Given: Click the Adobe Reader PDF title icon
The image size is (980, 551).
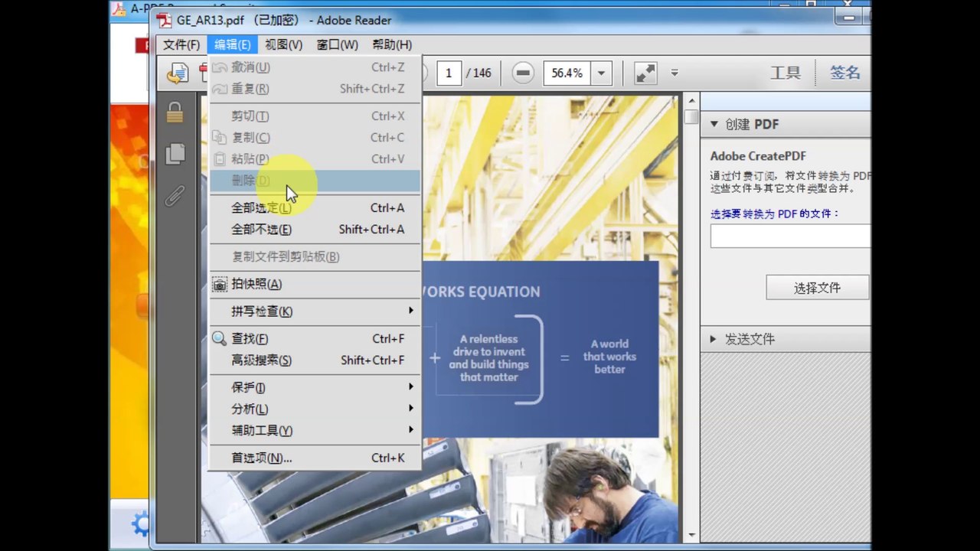Looking at the screenshot, I should click(x=164, y=20).
